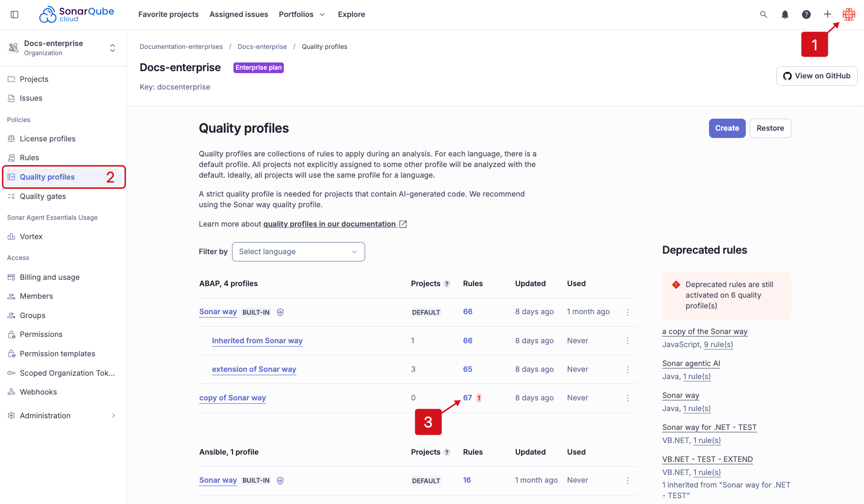864x504 pixels.
Task: Open row actions for extension of Sonar way
Action: [628, 369]
